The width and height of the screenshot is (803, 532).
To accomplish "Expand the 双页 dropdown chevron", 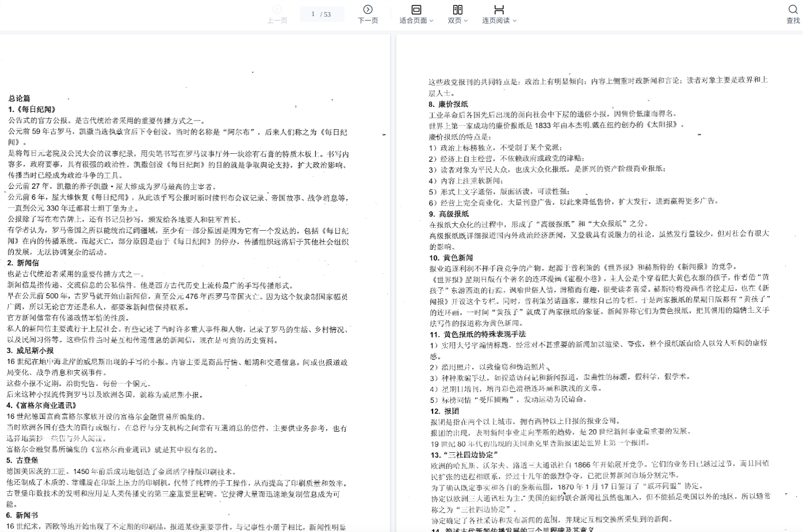I will (466, 21).
